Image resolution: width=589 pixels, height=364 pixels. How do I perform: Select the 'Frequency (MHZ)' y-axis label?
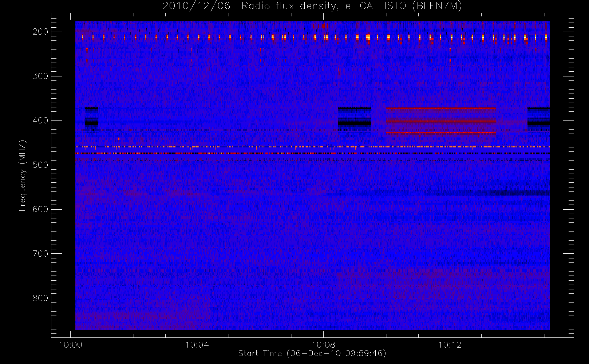click(x=23, y=175)
